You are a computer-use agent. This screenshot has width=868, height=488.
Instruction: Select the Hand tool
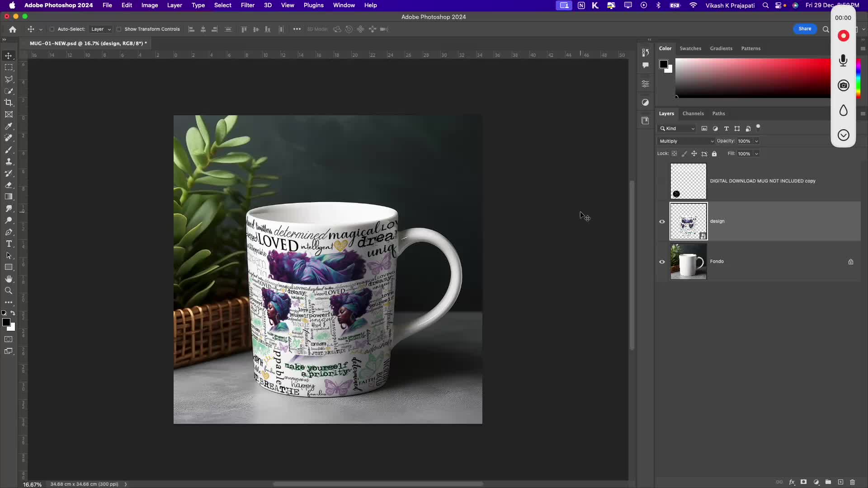(x=9, y=279)
